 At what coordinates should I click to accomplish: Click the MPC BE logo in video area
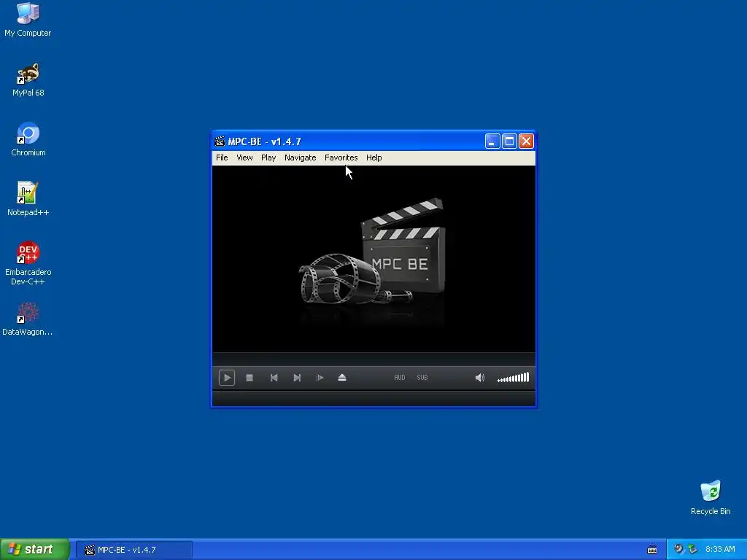tap(373, 261)
